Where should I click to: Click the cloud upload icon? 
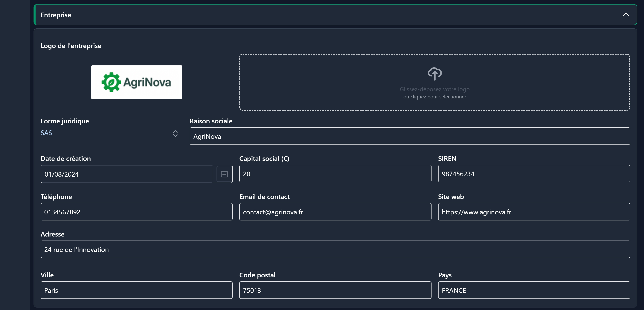tap(435, 74)
